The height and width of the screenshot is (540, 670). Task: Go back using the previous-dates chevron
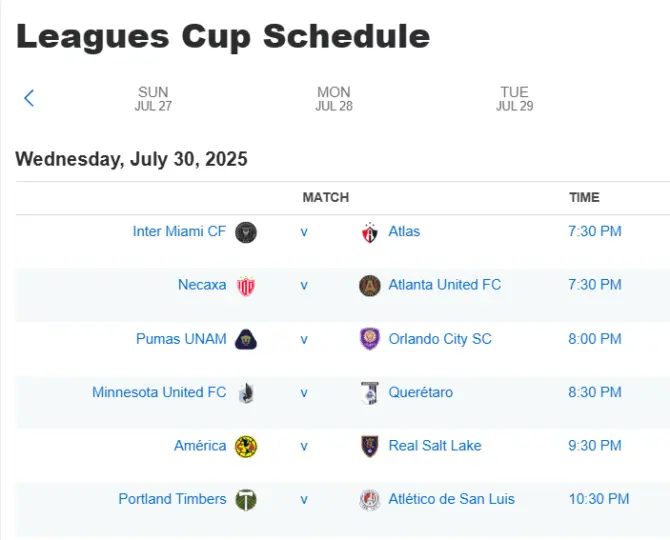(x=29, y=98)
